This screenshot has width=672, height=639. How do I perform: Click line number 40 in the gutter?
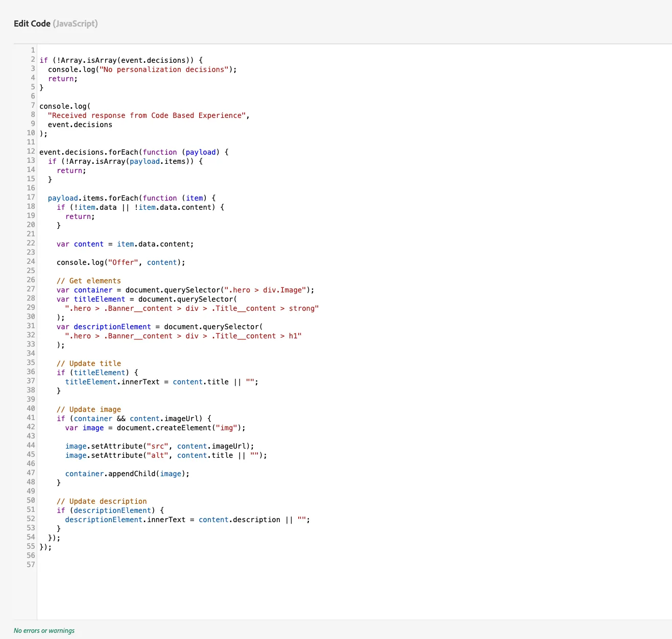31,408
